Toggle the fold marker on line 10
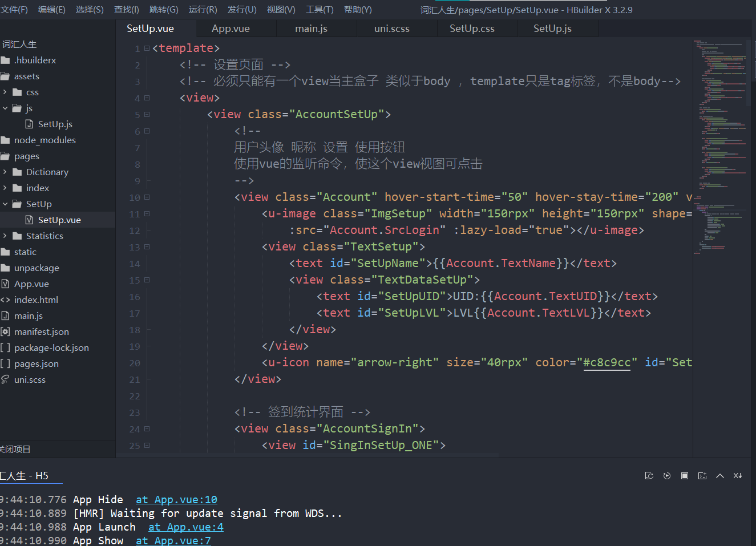Screen dimensions: 756x546 click(147, 197)
